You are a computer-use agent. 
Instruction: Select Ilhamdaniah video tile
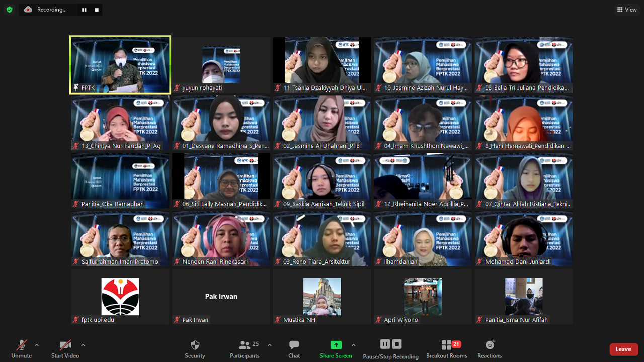423,239
